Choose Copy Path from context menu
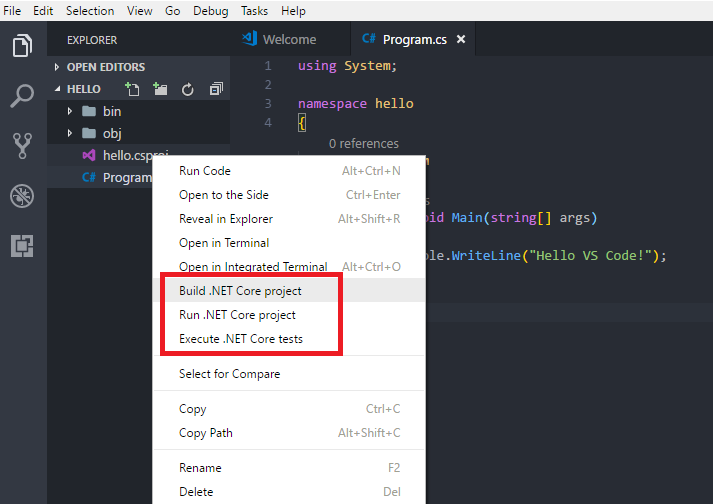Image resolution: width=713 pixels, height=504 pixels. (290, 433)
